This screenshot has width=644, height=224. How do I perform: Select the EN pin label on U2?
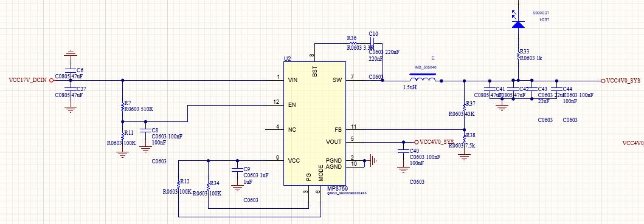292,105
